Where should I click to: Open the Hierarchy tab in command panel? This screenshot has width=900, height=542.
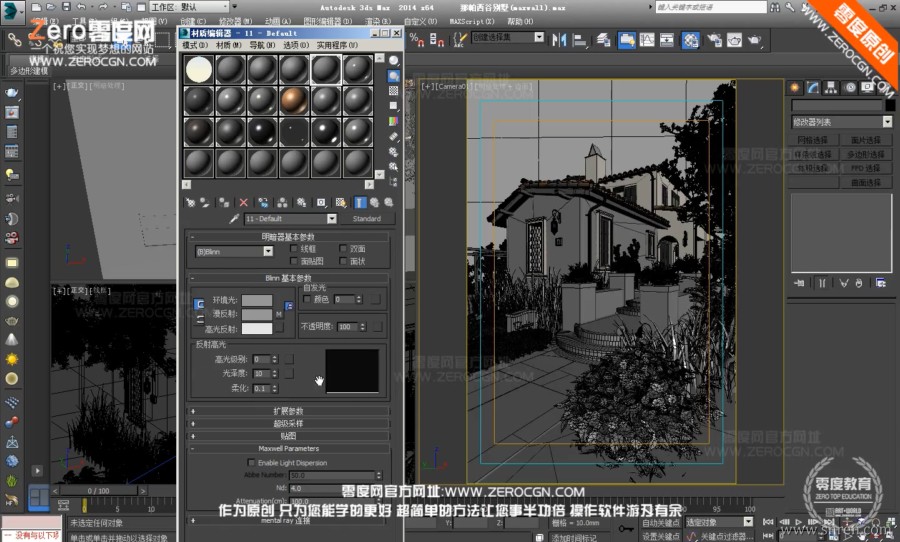831,87
